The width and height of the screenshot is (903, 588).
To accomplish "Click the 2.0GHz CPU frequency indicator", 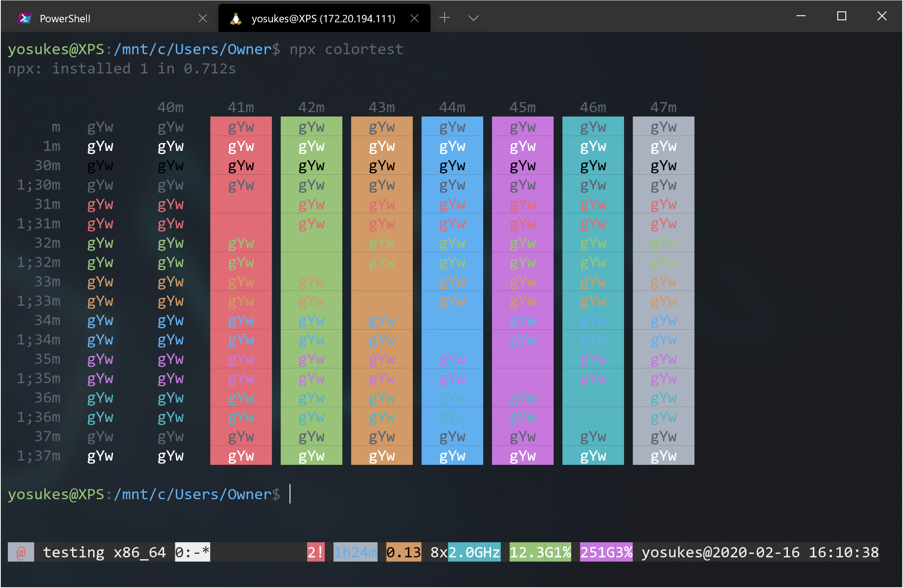I will coord(474,552).
